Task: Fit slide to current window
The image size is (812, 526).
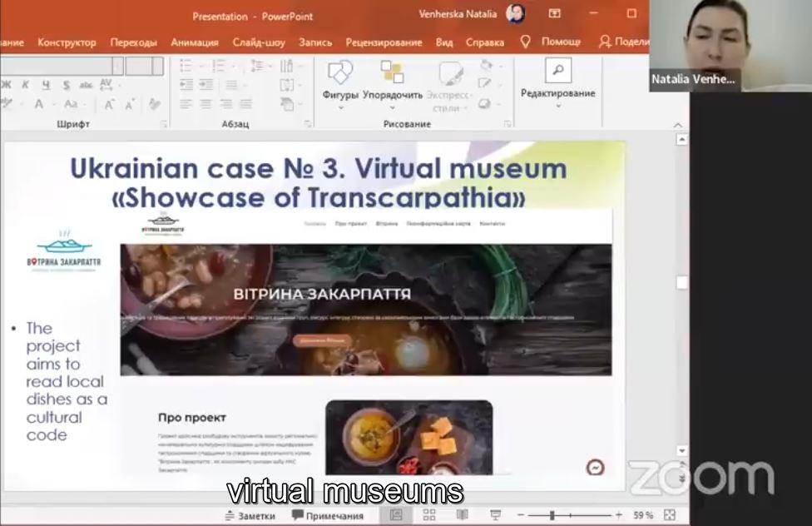Action: (670, 514)
